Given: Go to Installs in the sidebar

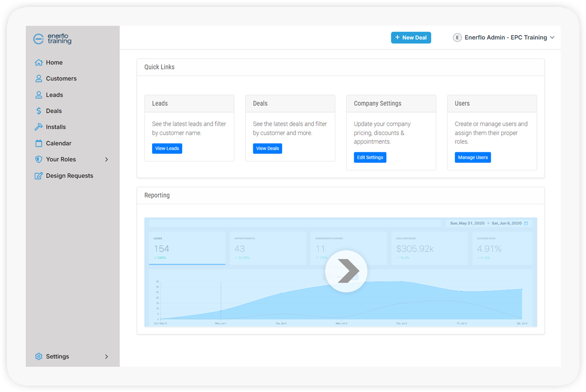Looking at the screenshot, I should tap(56, 127).
